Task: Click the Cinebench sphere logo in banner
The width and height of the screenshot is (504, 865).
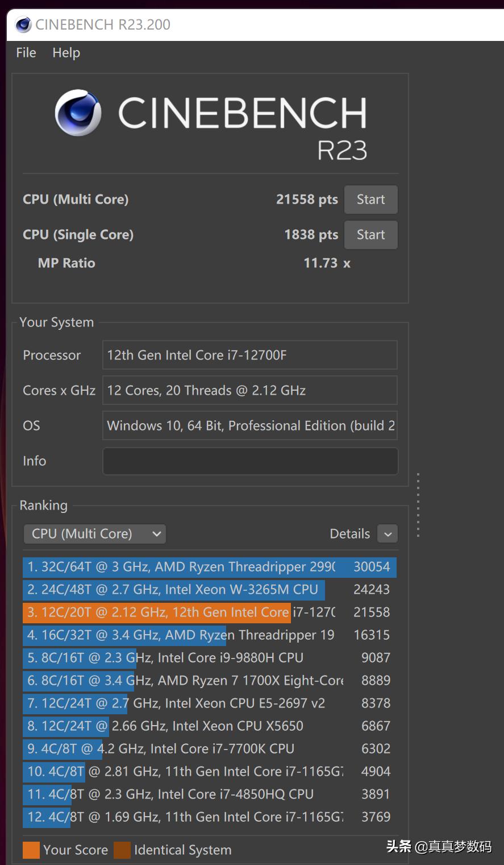Action: [x=78, y=113]
